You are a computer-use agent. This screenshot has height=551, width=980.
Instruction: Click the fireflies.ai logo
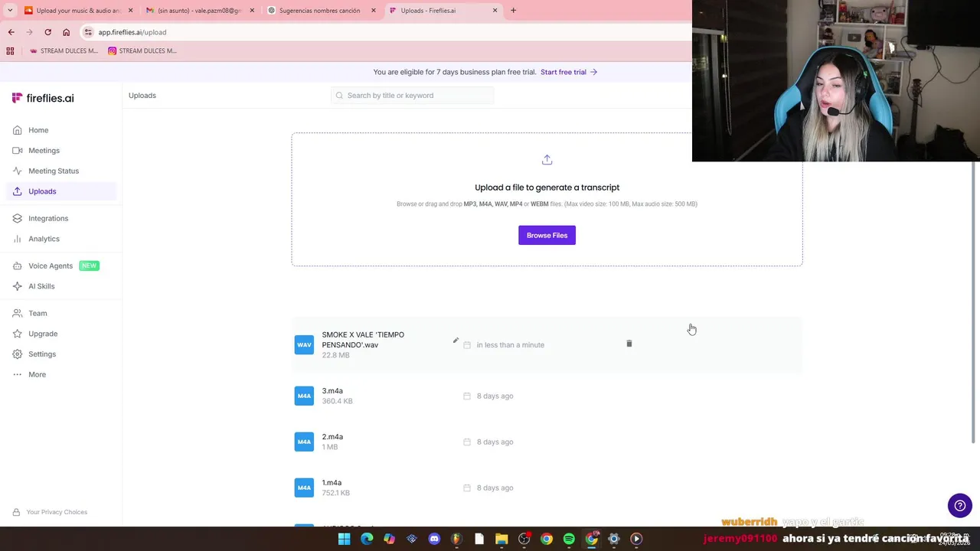[43, 98]
